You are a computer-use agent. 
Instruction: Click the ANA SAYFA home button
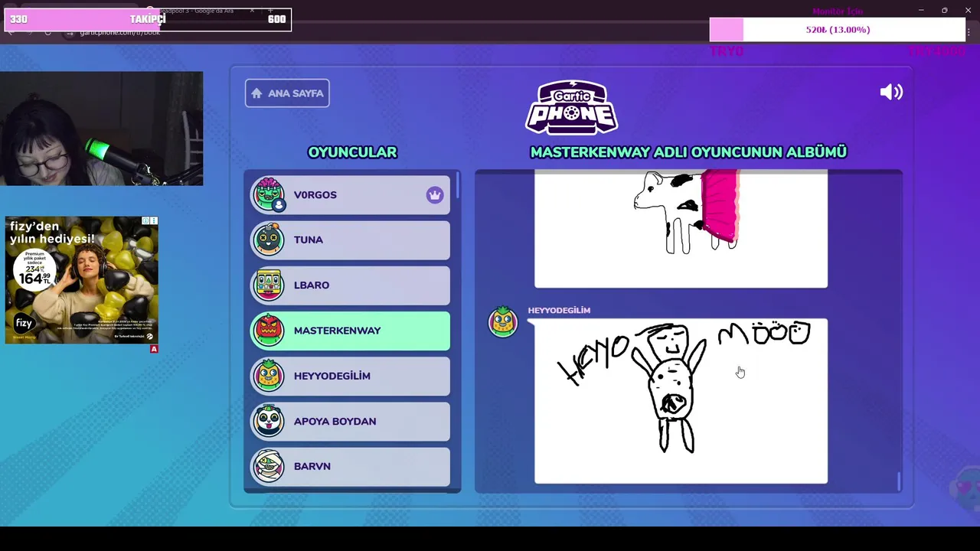coord(287,93)
